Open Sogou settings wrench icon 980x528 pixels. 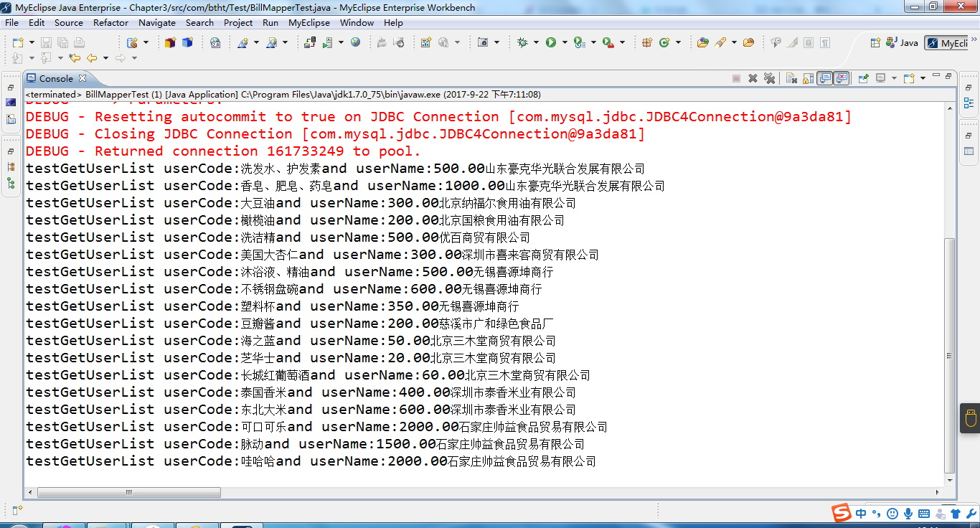[971, 513]
